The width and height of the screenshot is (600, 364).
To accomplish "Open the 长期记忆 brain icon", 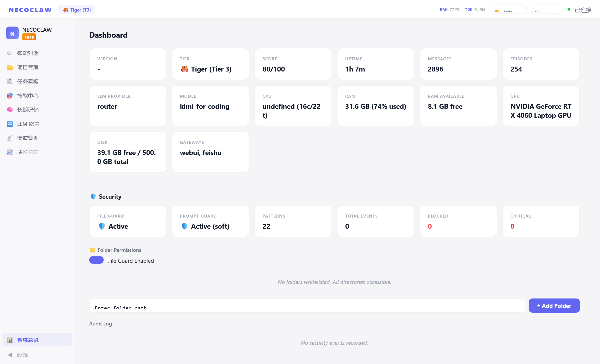I will click(x=10, y=110).
